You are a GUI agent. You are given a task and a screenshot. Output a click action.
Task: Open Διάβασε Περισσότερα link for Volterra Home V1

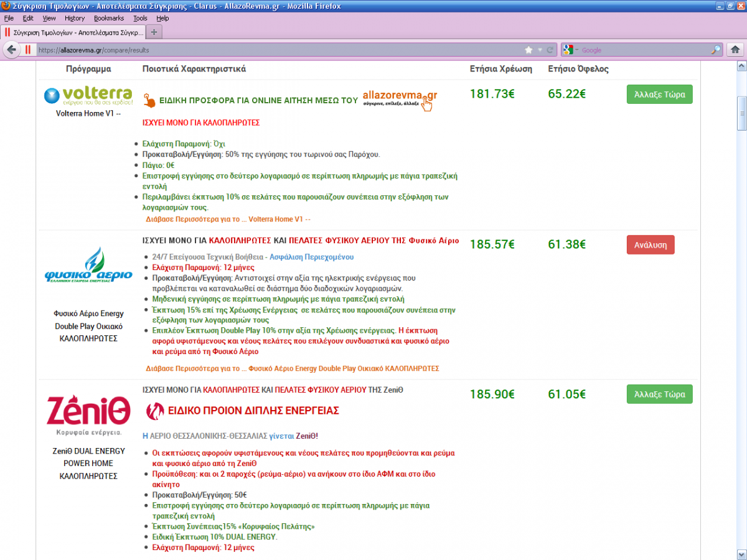[x=228, y=219]
